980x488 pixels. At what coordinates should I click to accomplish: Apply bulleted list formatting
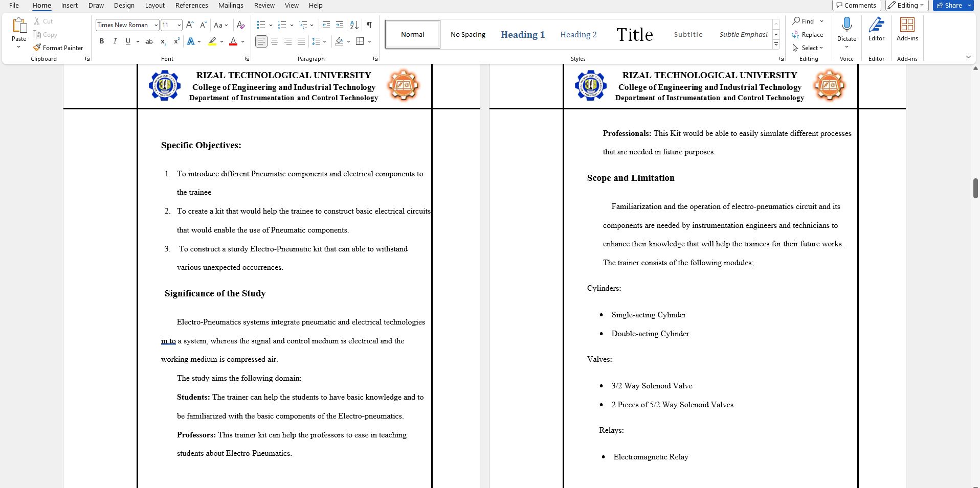pos(261,25)
